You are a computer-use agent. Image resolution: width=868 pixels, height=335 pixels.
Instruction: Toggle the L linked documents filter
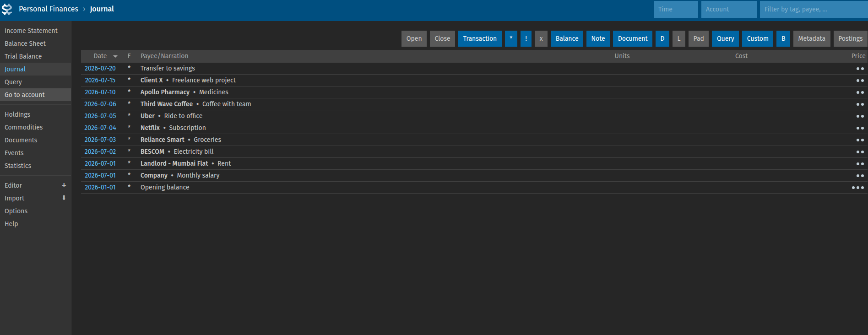[x=679, y=38]
